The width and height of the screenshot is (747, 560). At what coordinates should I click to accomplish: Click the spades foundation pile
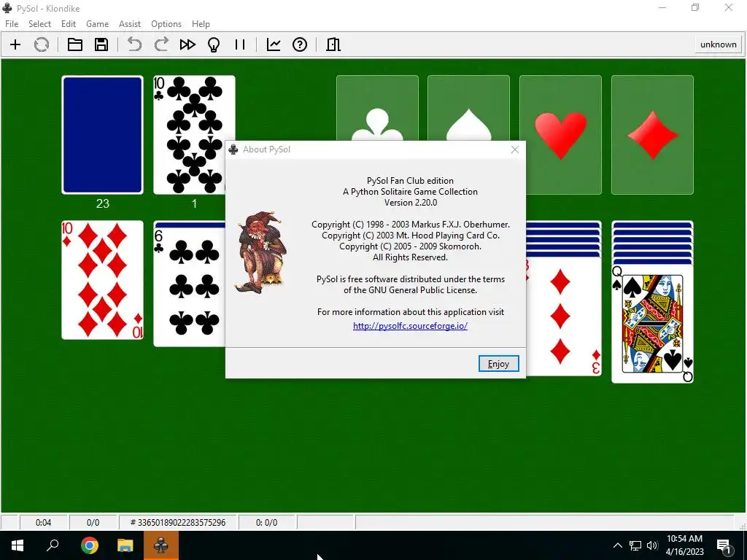click(x=469, y=108)
